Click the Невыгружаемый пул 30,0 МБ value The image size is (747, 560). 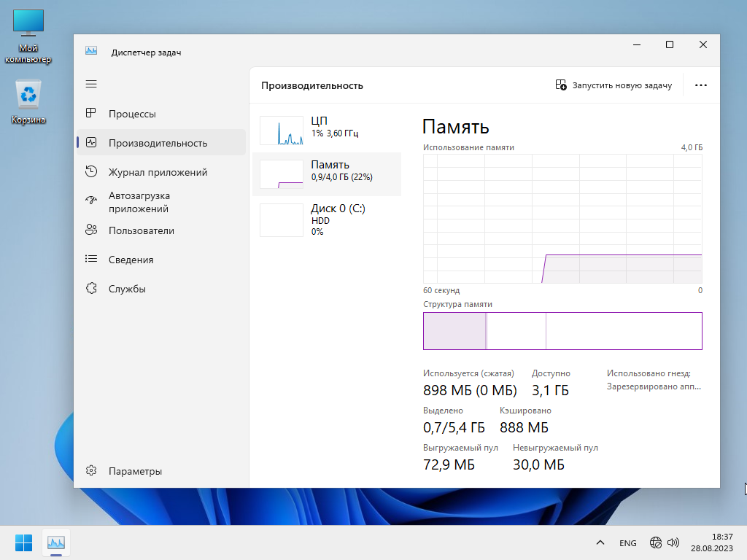538,464
